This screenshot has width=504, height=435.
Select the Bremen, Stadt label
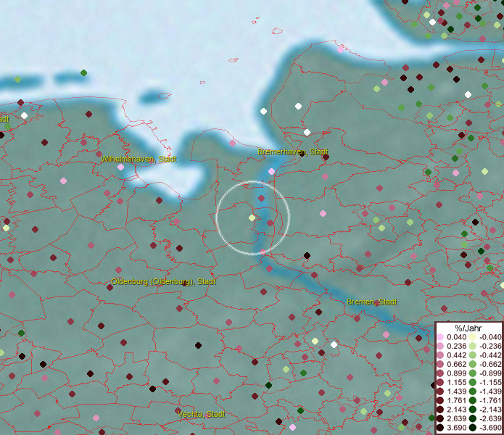click(x=372, y=302)
